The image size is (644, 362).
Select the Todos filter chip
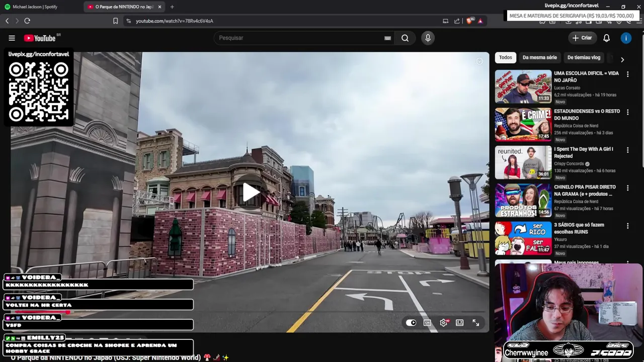[506, 57]
